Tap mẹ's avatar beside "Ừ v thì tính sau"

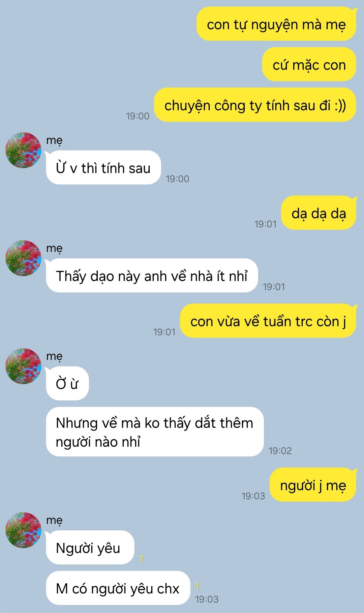point(23,150)
